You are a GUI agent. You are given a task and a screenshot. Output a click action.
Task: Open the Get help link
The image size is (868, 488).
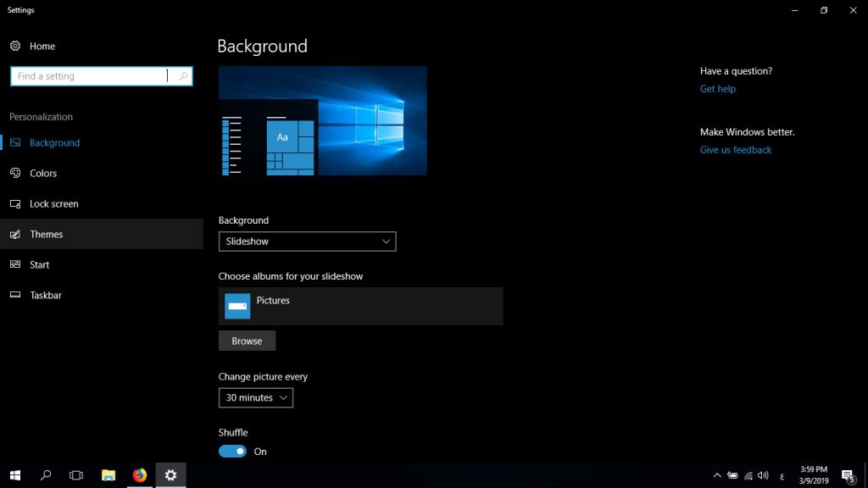pos(717,88)
